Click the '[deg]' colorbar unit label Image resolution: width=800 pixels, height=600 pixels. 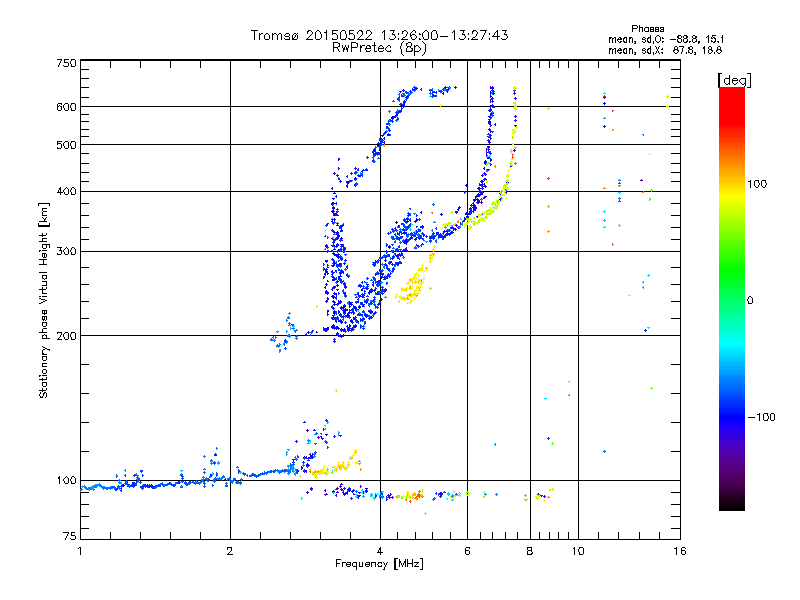(734, 80)
